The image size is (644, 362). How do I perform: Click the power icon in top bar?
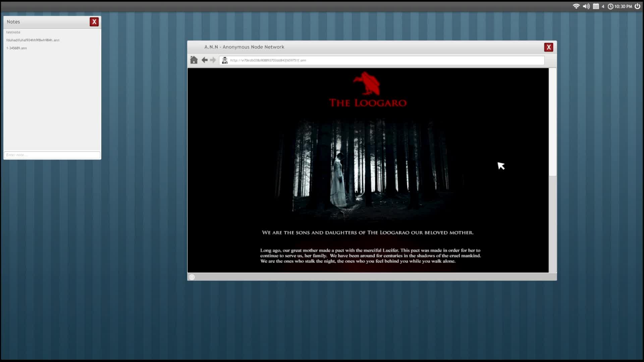(x=637, y=6)
